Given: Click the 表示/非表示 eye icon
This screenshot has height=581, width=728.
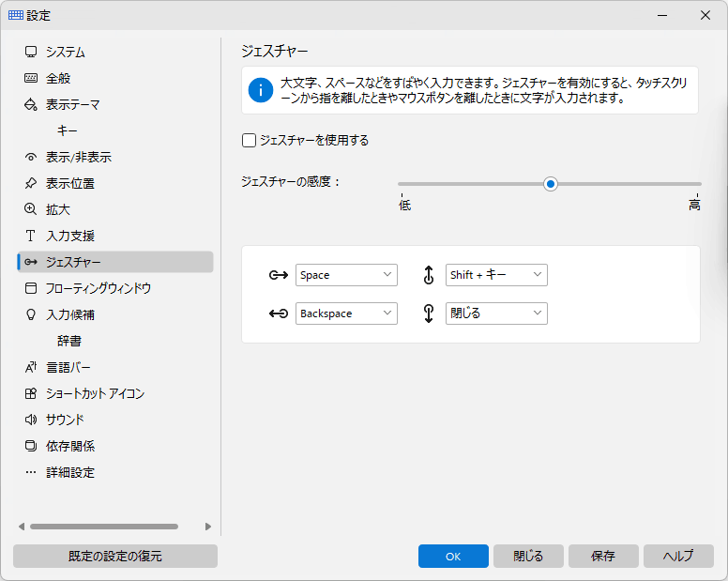Looking at the screenshot, I should (x=31, y=157).
